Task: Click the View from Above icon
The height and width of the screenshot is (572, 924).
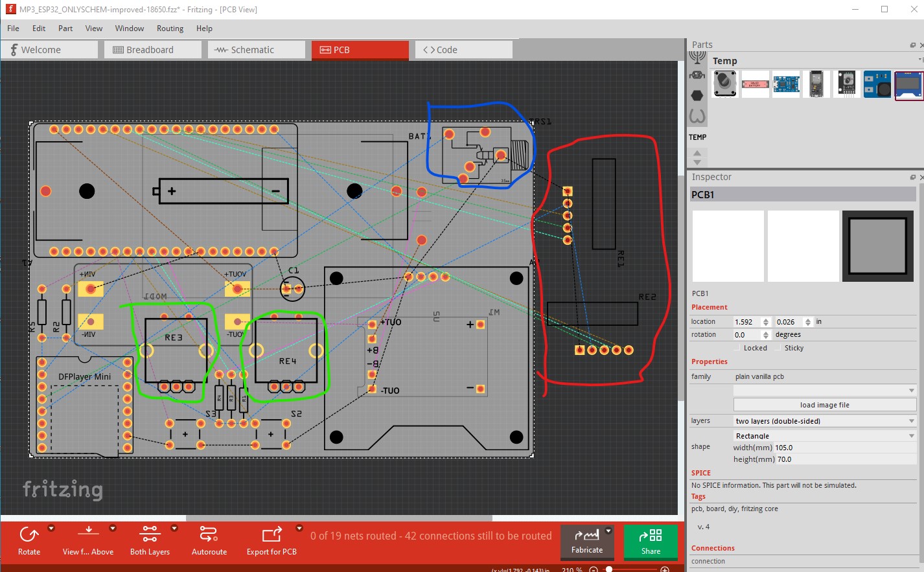Action: (x=88, y=531)
